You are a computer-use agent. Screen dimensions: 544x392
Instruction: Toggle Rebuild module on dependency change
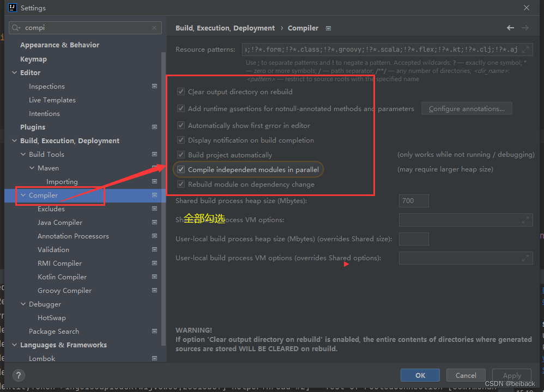181,185
